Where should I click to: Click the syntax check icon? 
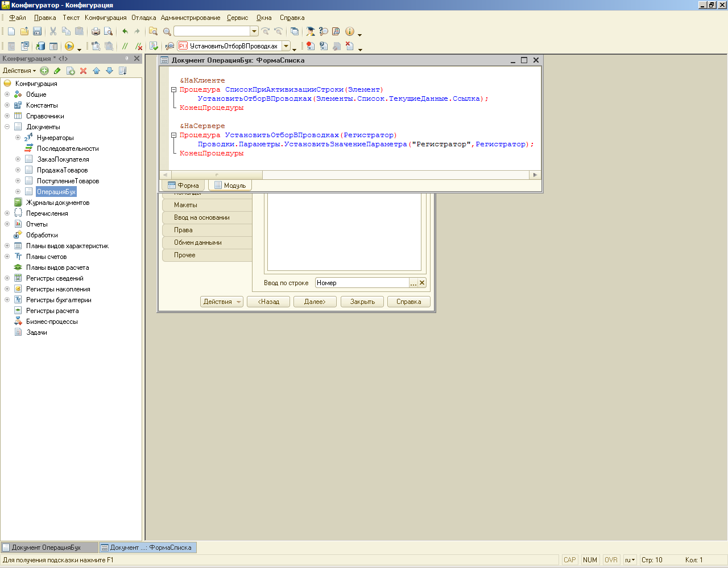tap(154, 46)
